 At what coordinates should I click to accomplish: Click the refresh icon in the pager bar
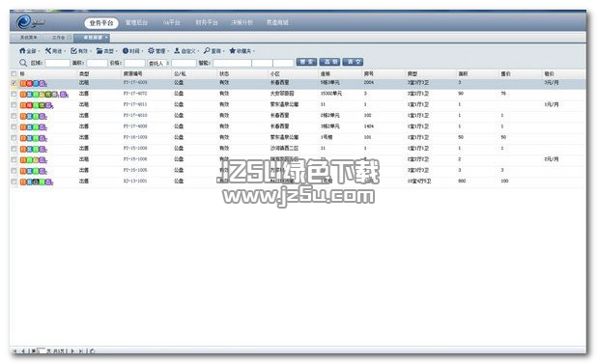(92, 351)
